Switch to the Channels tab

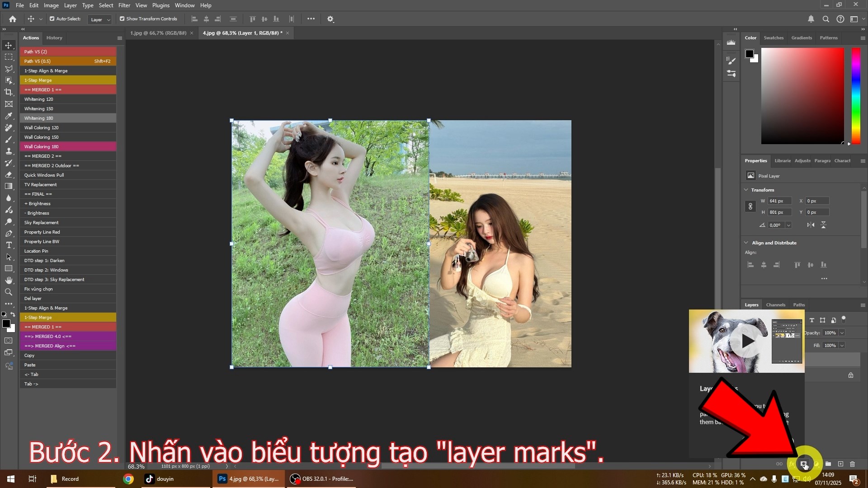point(775,305)
